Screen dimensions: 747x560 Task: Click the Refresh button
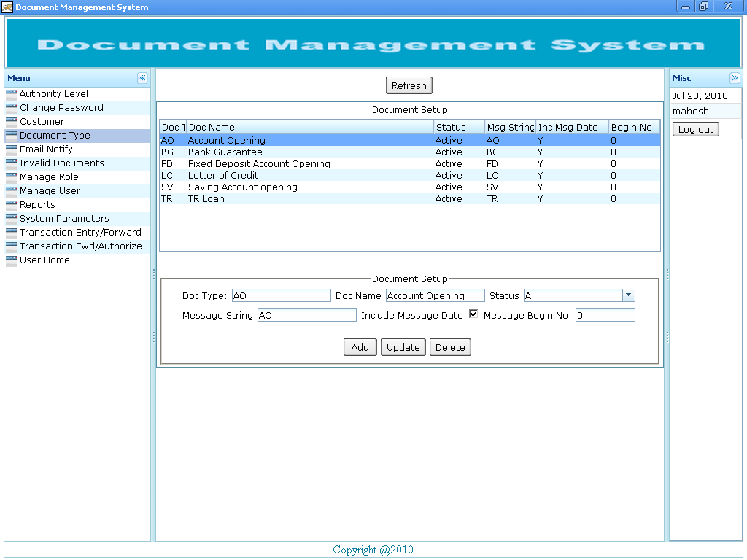tap(409, 85)
